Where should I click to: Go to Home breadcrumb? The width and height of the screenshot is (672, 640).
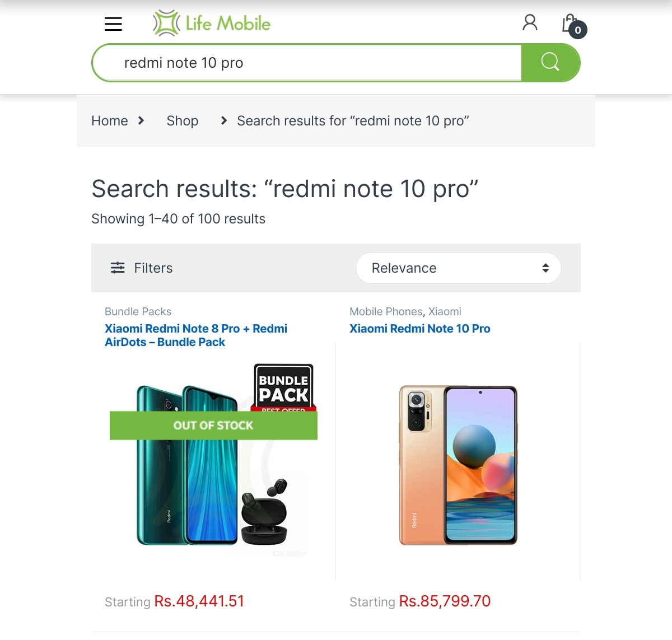(110, 121)
